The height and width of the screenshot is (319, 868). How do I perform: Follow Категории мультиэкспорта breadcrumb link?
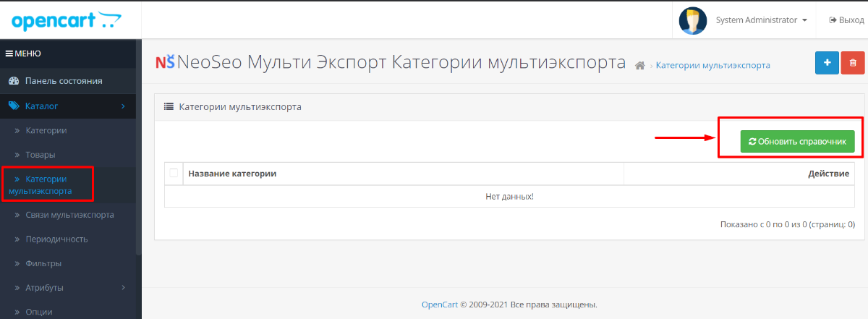pos(712,65)
